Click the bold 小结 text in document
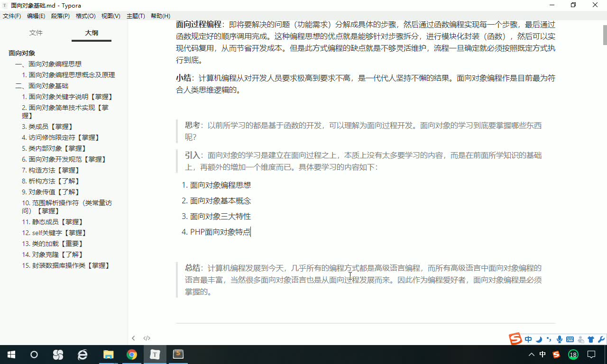 (x=183, y=78)
